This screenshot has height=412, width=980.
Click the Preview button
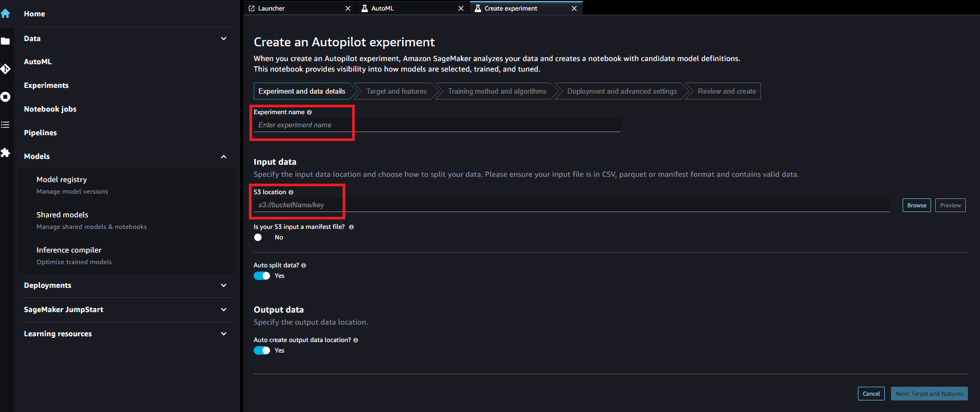951,205
